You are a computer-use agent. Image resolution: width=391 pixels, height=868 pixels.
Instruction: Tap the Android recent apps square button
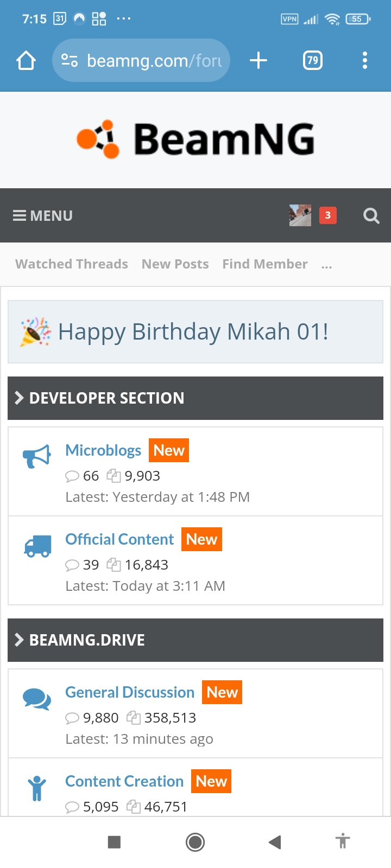click(x=114, y=842)
